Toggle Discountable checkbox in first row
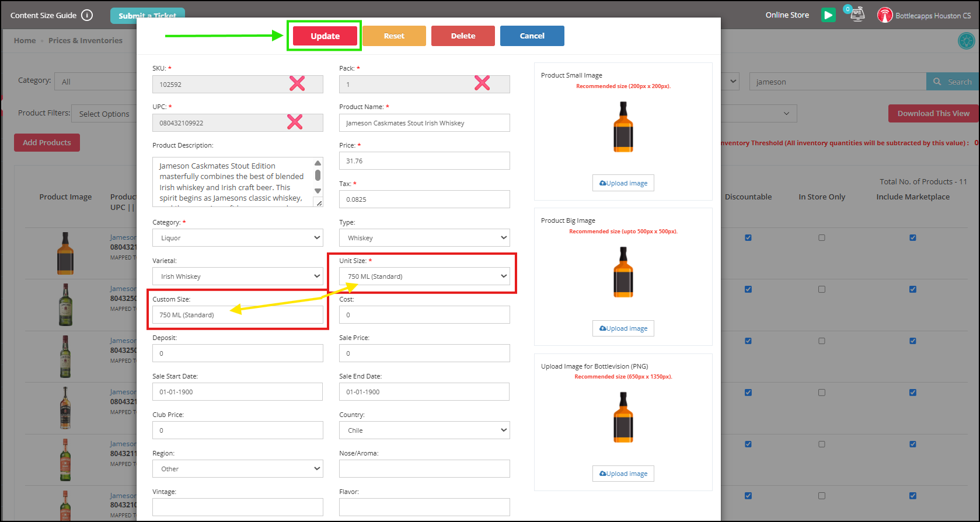 pyautogui.click(x=748, y=238)
